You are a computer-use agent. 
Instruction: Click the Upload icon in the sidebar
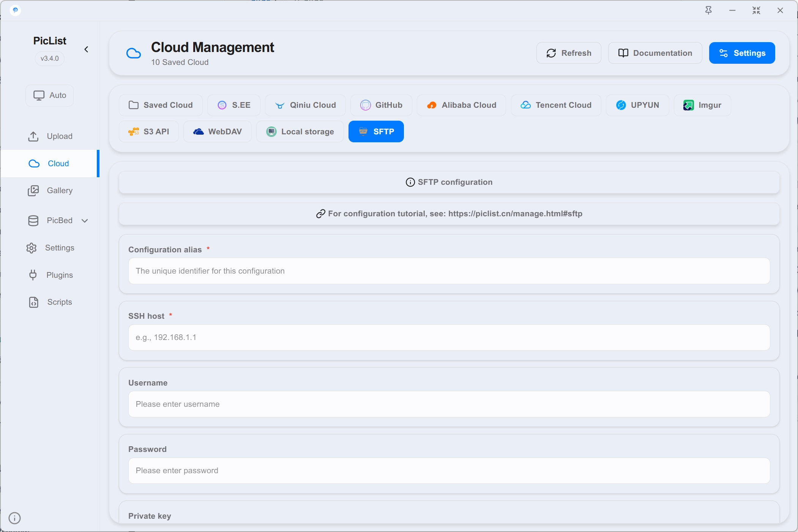(x=33, y=136)
